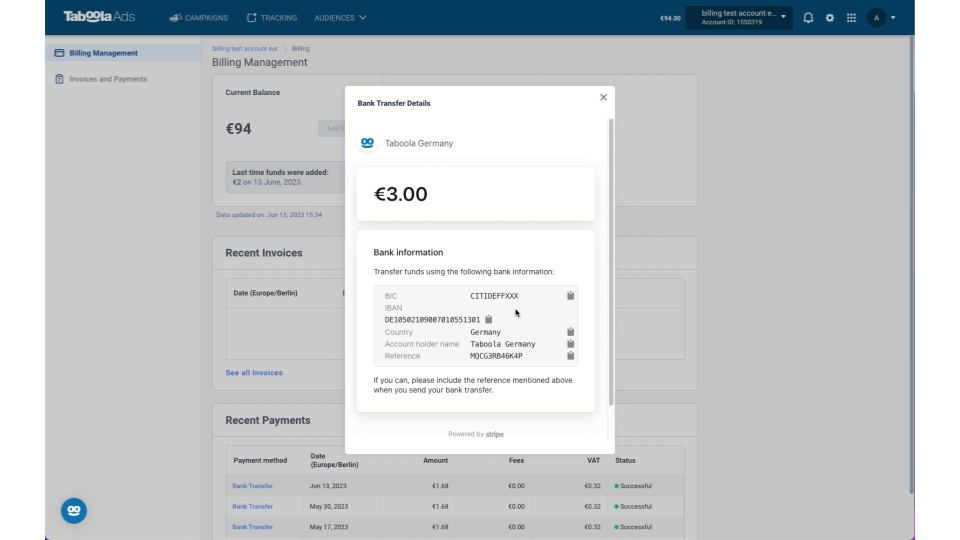This screenshot has height=540, width=960.
Task: Click the dialog's vertical scrollbar
Action: [x=610, y=262]
